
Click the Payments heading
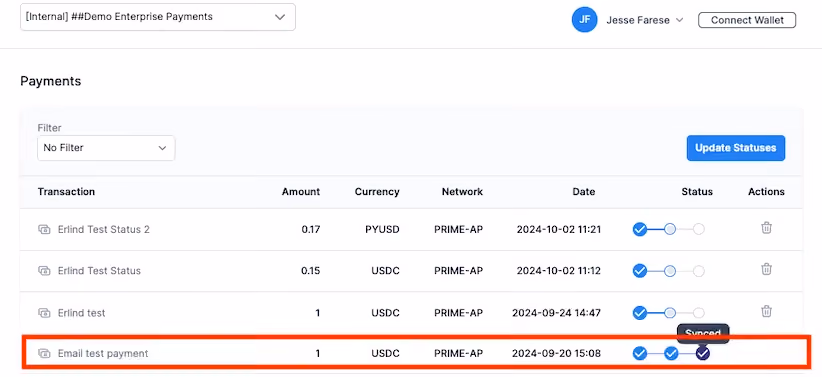coord(50,81)
